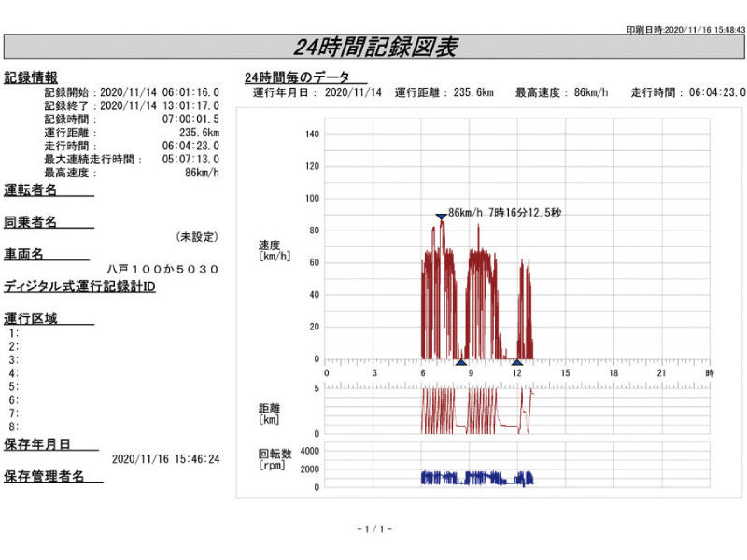Select the 24時間毎のデータ heading

pos(297,77)
